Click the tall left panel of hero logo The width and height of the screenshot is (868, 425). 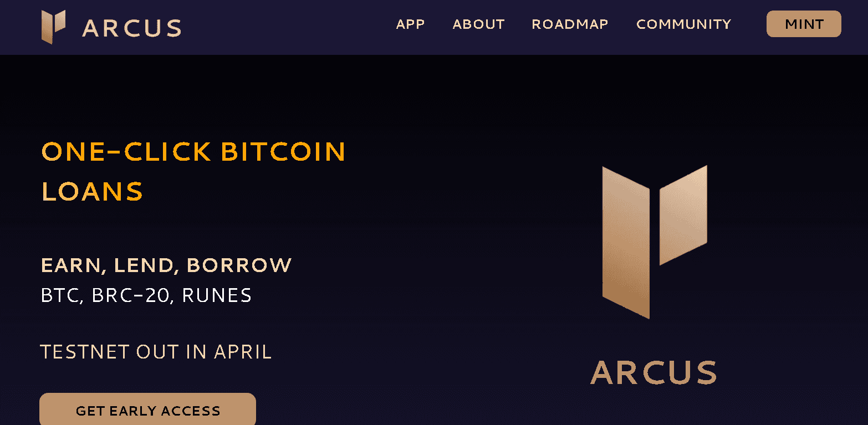point(626,242)
